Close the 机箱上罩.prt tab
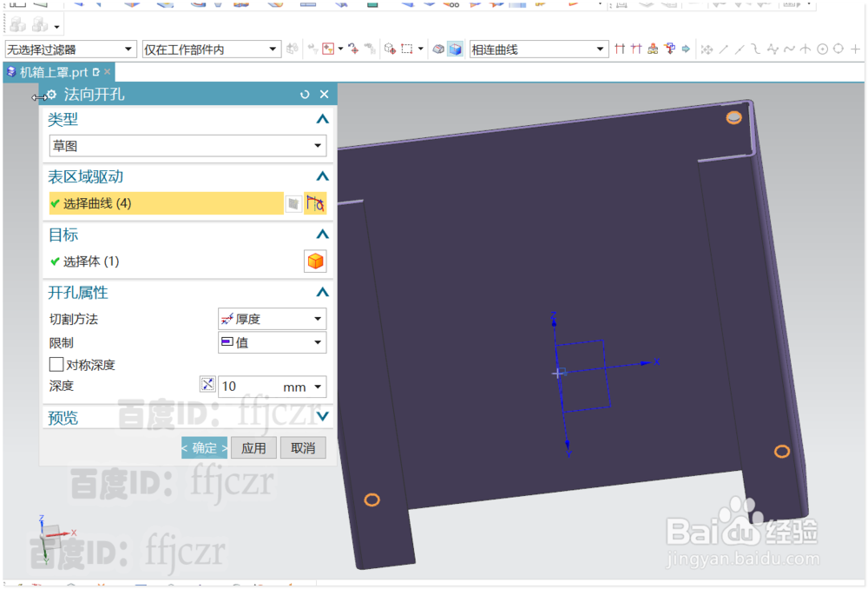Image resolution: width=868 pixels, height=589 pixels. pos(108,71)
